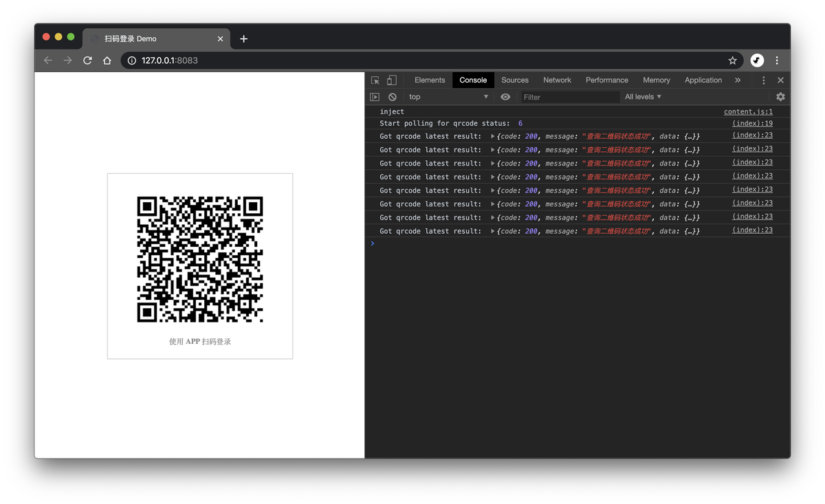Select the Console tab

pyautogui.click(x=473, y=80)
